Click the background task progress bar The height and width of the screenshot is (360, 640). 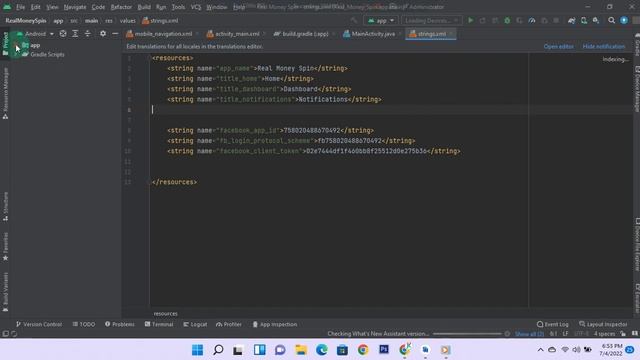point(467,334)
